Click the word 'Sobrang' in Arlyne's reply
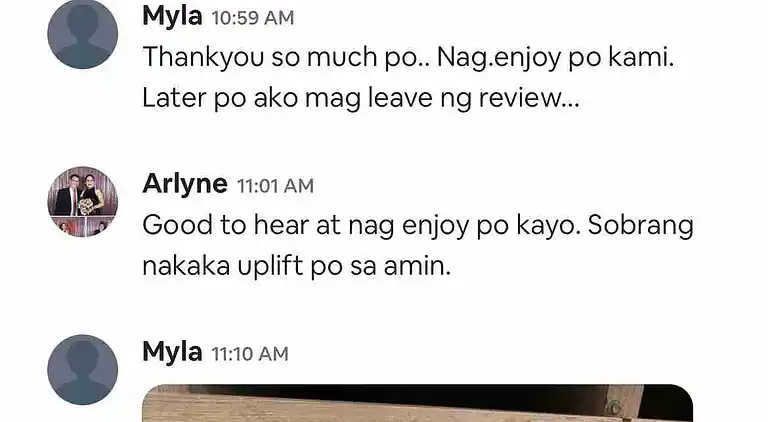Screen dimensions: 768x422 point(641,227)
